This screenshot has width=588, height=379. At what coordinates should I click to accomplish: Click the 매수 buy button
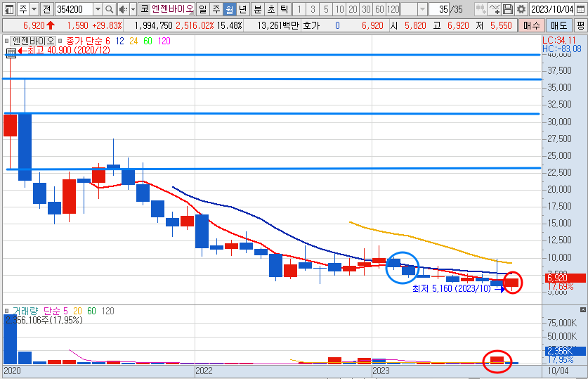click(x=531, y=25)
